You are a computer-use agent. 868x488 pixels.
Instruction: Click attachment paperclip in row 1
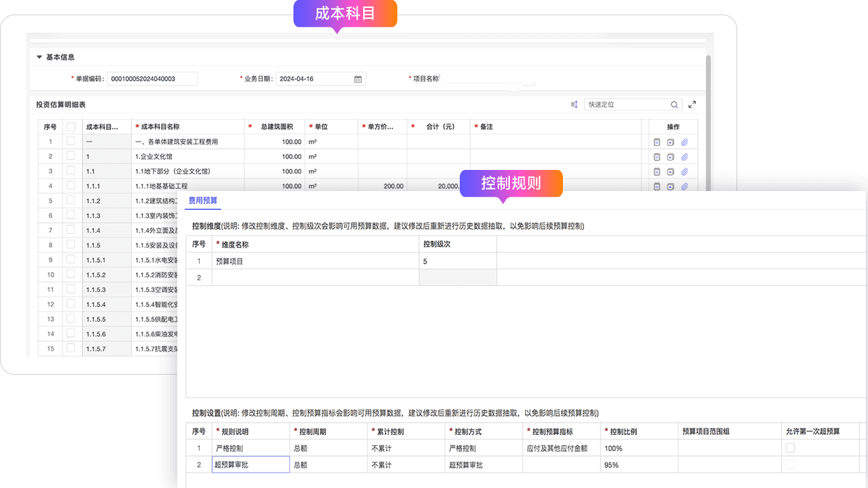coord(684,142)
